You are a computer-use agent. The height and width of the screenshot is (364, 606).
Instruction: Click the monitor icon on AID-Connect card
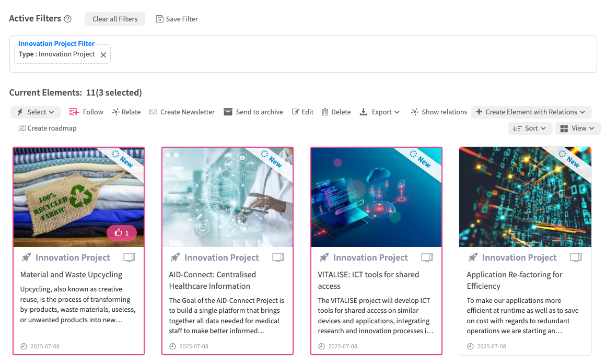pyautogui.click(x=278, y=257)
